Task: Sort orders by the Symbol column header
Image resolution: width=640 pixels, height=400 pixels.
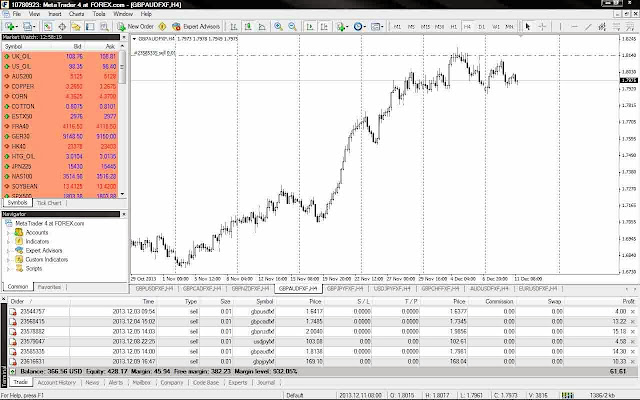Action: [264, 301]
